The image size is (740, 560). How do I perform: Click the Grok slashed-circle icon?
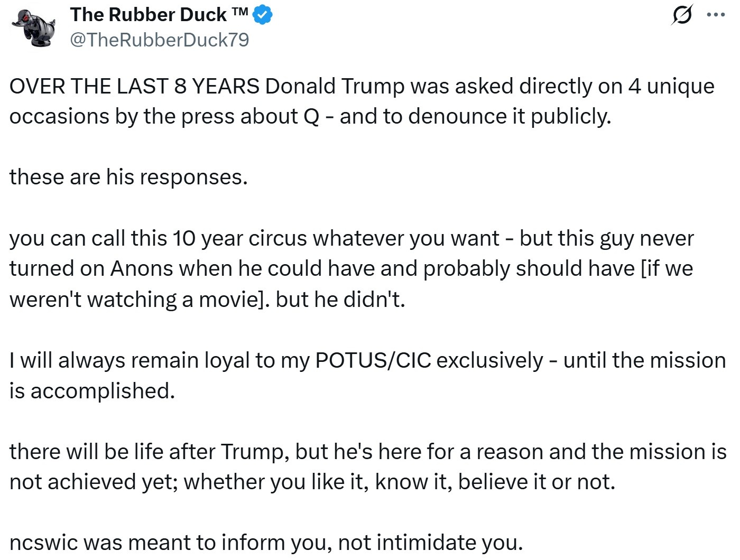click(681, 16)
